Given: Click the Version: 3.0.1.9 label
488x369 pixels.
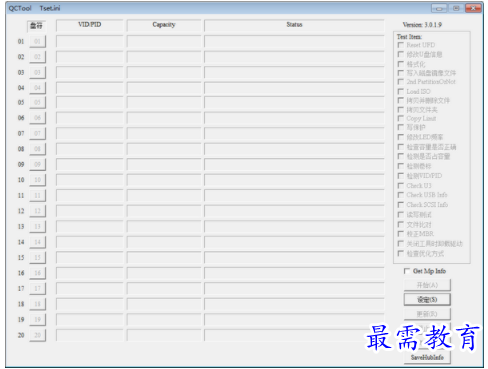Looking at the screenshot, I should [422, 25].
